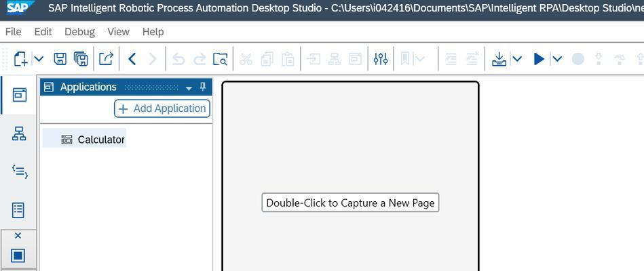The width and height of the screenshot is (644, 271).
Task: Open the Applications panel options dropdown arrow
Action: 189,88
